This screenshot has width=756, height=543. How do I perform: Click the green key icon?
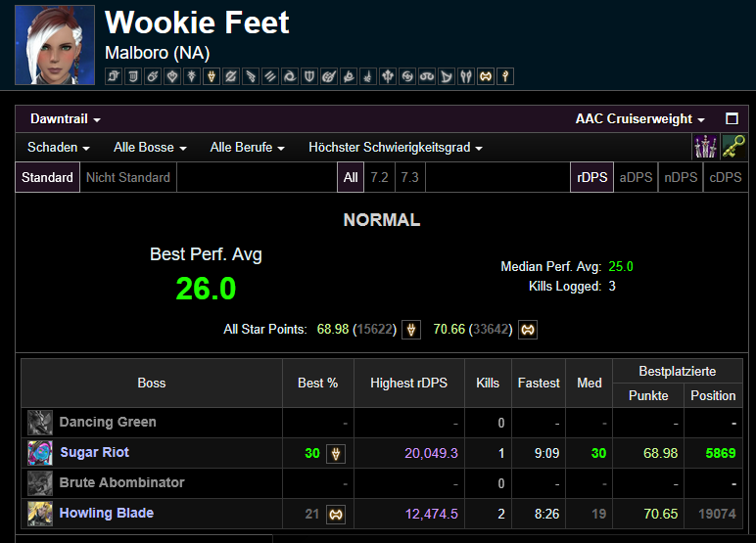click(733, 147)
